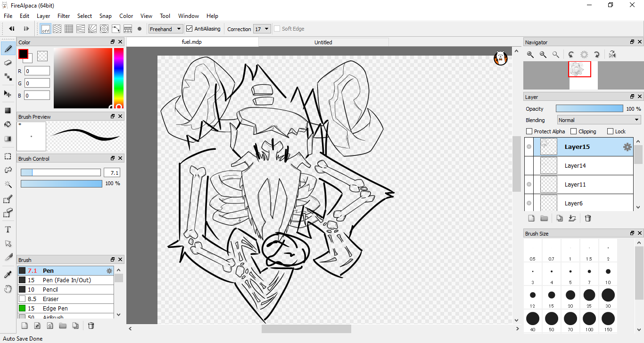The image size is (644, 343).
Task: Open the Correction value dropdown
Action: pos(262,29)
